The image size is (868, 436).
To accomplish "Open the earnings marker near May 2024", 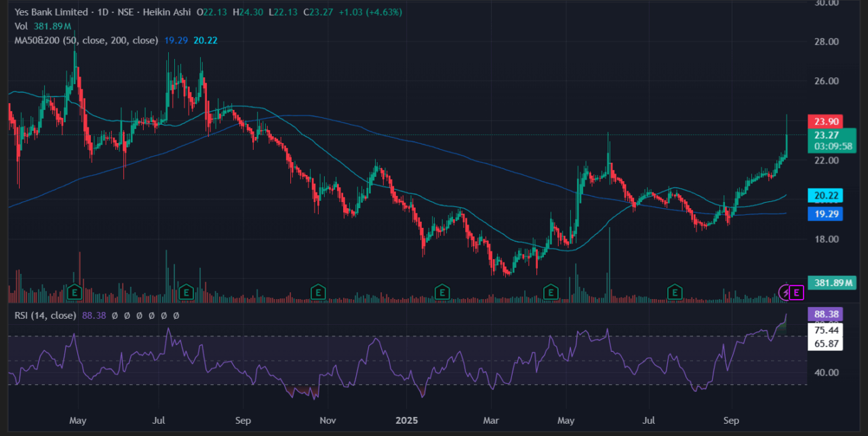I will click(x=74, y=292).
